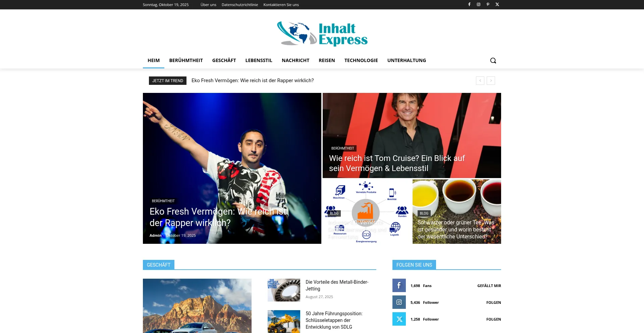The width and height of the screenshot is (644, 333).
Task: Open the search magnifier icon
Action: (493, 60)
